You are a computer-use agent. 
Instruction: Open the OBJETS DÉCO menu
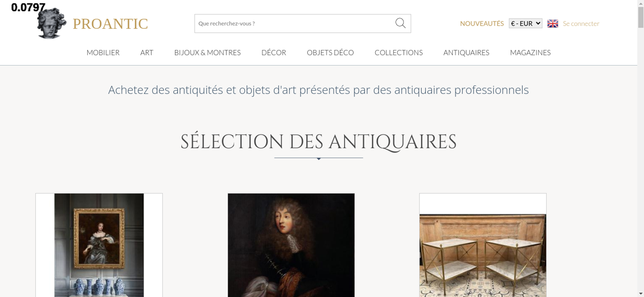point(330,52)
